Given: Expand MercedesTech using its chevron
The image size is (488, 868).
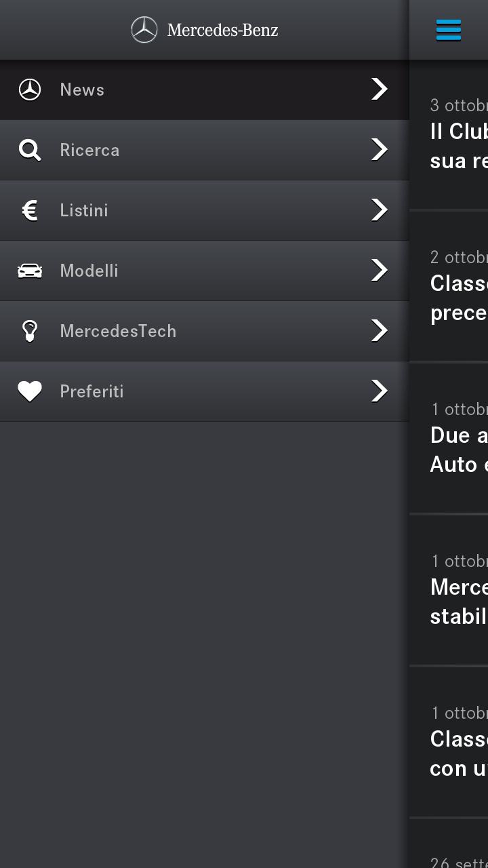Looking at the screenshot, I should [x=379, y=330].
